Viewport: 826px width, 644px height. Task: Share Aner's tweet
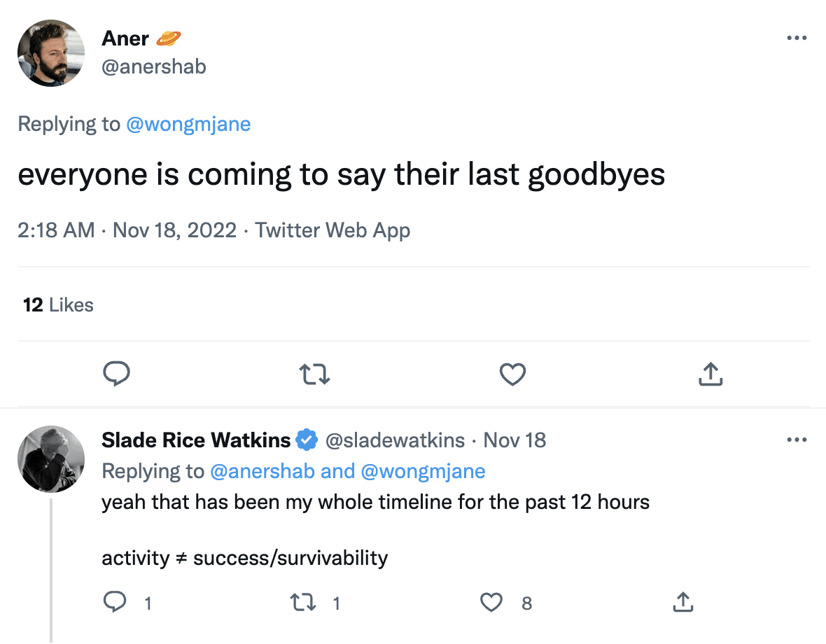coord(710,374)
